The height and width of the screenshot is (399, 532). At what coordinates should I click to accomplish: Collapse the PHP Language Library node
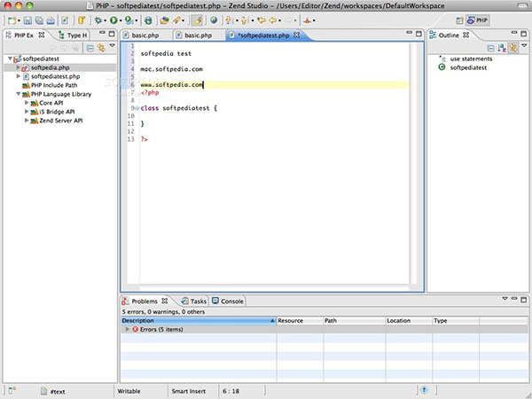[x=19, y=94]
